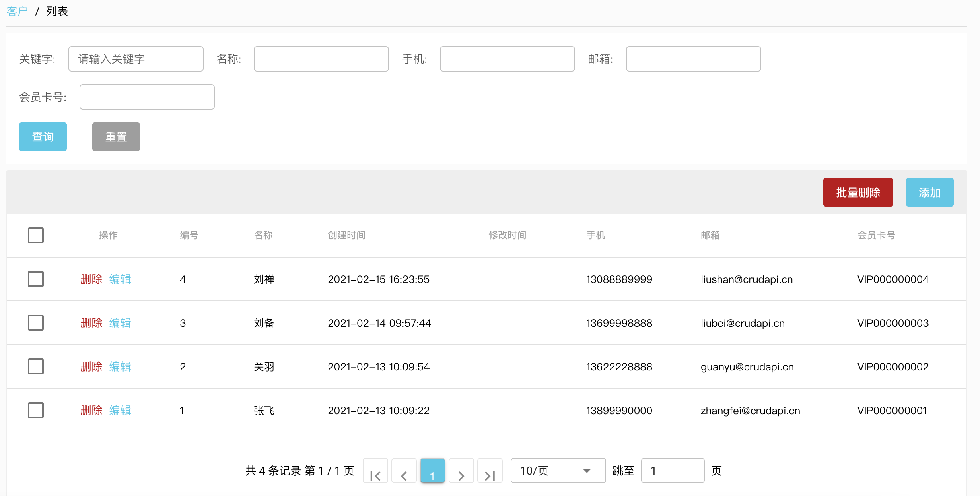This screenshot has height=496, width=980.
Task: Click into the 会员卡号 input field
Action: point(147,97)
